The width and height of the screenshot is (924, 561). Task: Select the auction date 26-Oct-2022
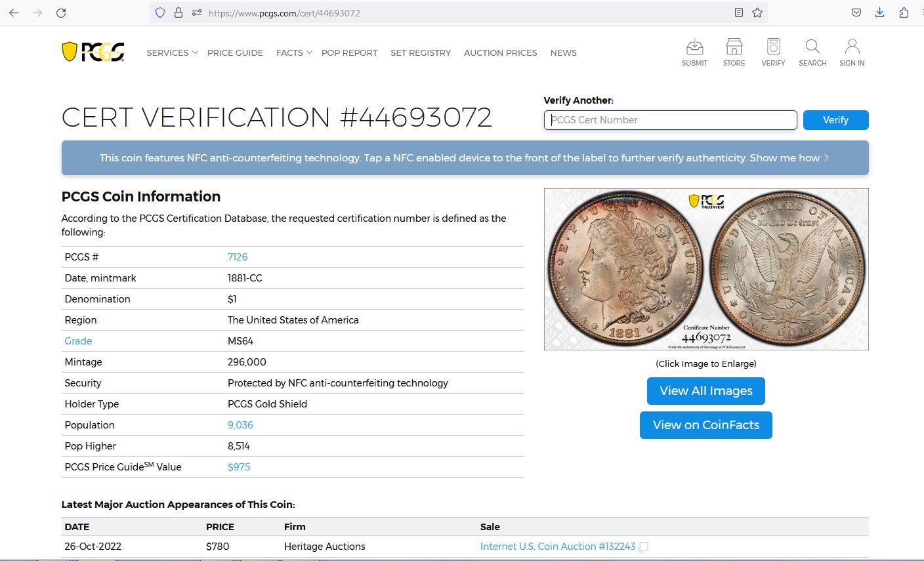[x=93, y=547]
